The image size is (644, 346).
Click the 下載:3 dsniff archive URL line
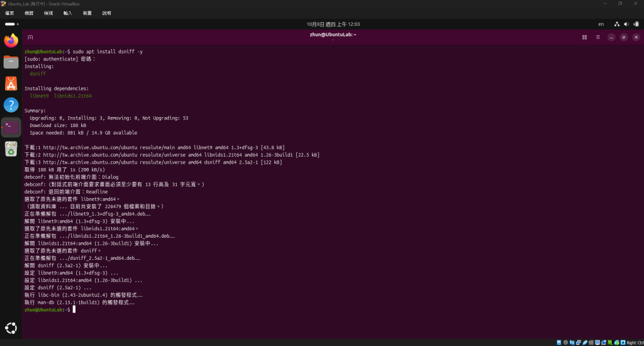coord(153,162)
